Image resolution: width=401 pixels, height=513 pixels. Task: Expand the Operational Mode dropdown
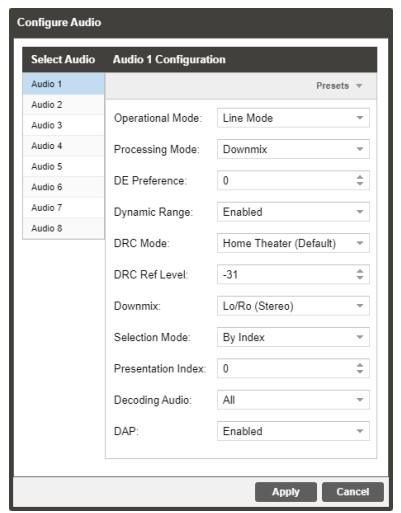click(x=293, y=118)
